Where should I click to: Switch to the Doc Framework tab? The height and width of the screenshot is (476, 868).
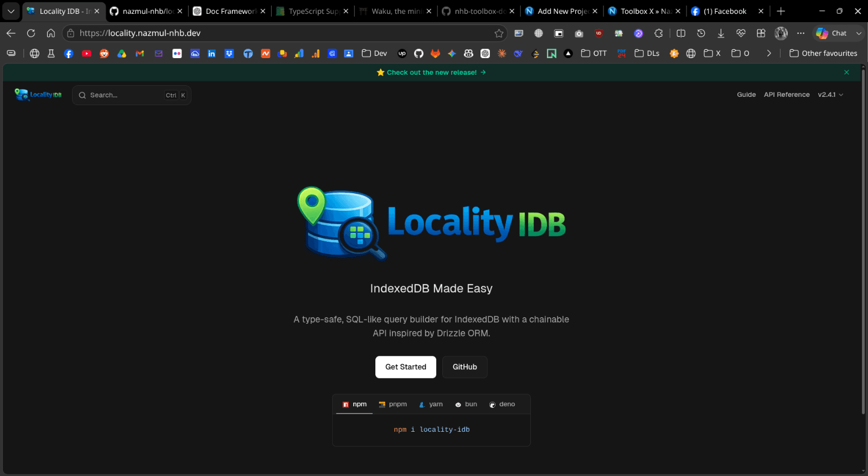(230, 11)
